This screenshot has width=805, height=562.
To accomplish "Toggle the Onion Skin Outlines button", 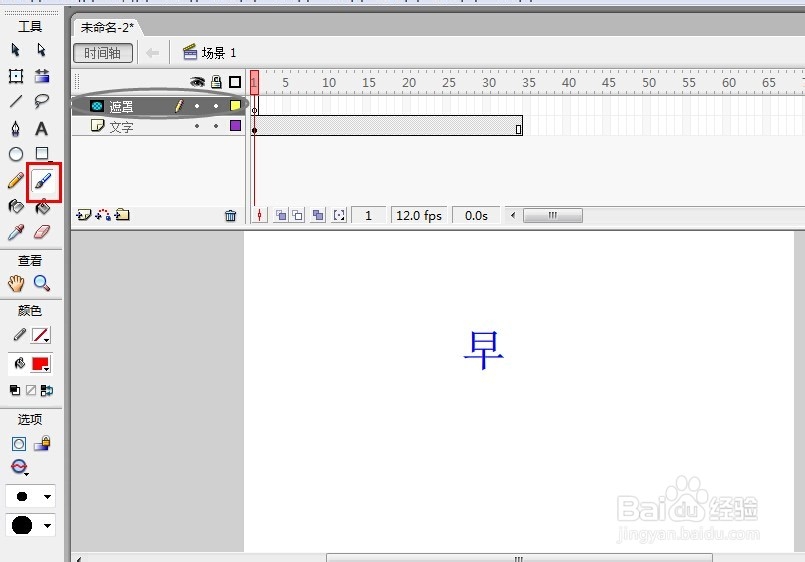I will point(298,216).
